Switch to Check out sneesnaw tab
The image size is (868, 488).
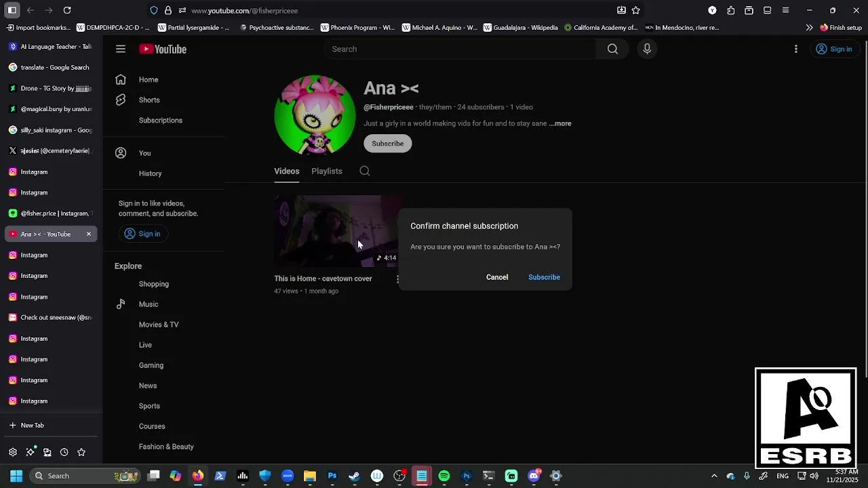click(x=51, y=317)
